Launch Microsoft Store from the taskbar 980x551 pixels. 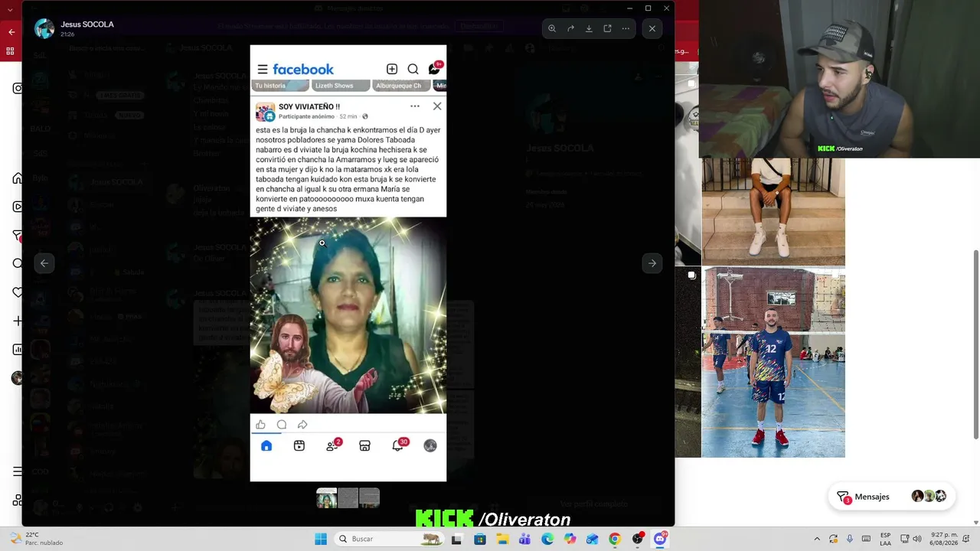pyautogui.click(x=480, y=539)
